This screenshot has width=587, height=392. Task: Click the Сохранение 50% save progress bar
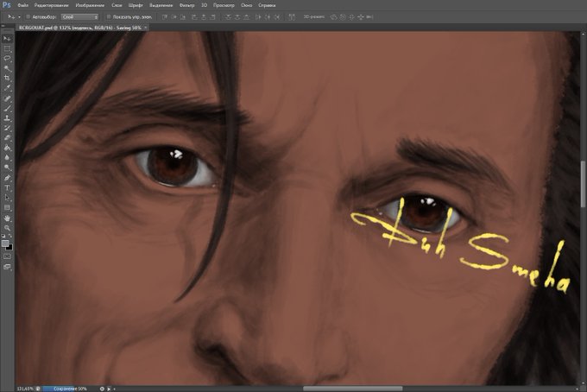pos(70,389)
